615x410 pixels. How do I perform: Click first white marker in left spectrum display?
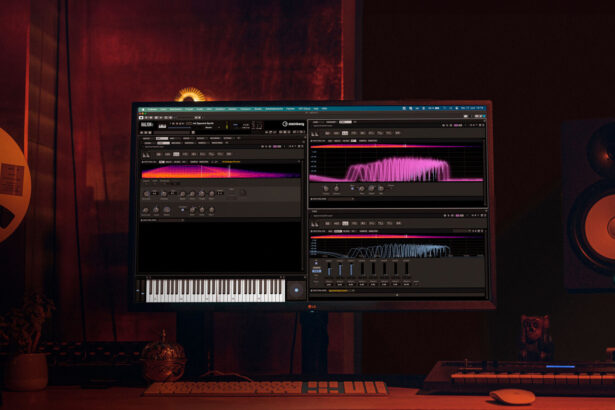pyautogui.click(x=202, y=171)
